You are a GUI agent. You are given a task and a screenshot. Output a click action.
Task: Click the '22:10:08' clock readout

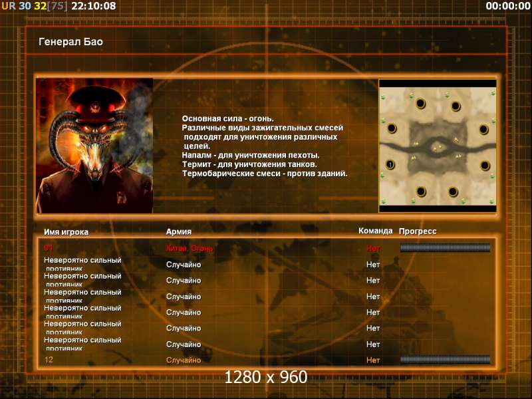(x=94, y=6)
